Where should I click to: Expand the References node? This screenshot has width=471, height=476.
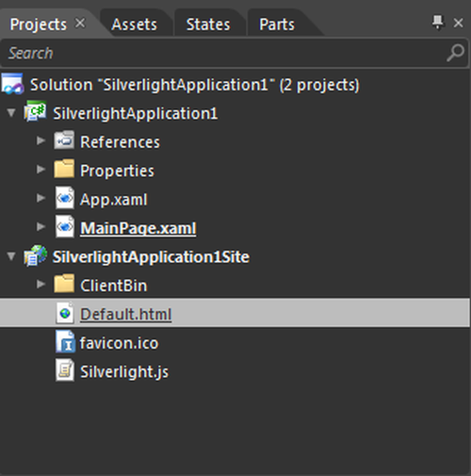coord(41,140)
